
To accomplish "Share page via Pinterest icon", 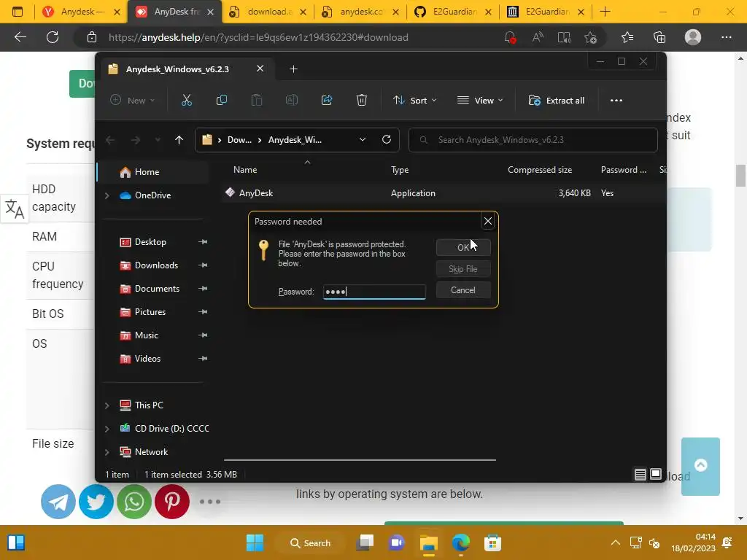I will pos(172,502).
